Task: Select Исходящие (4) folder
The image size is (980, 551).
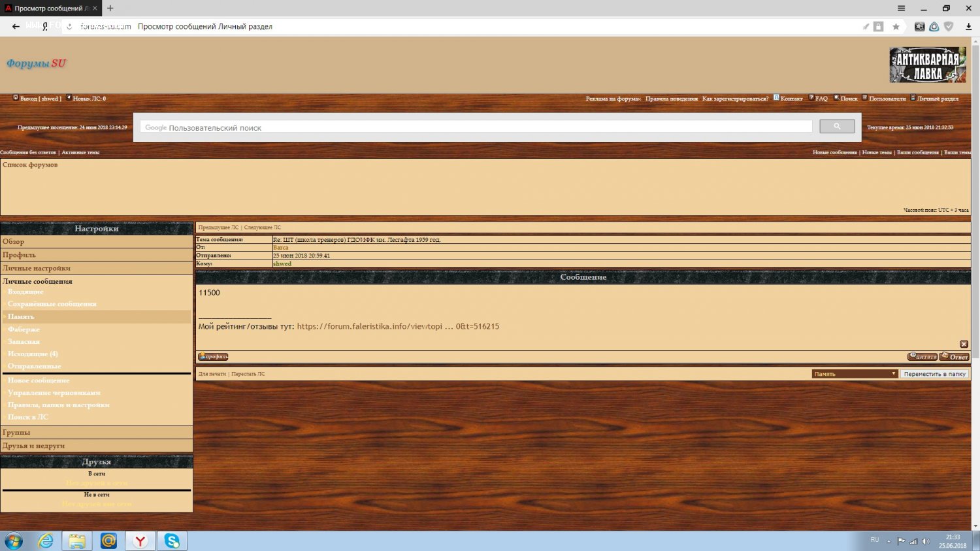Action: click(x=33, y=354)
